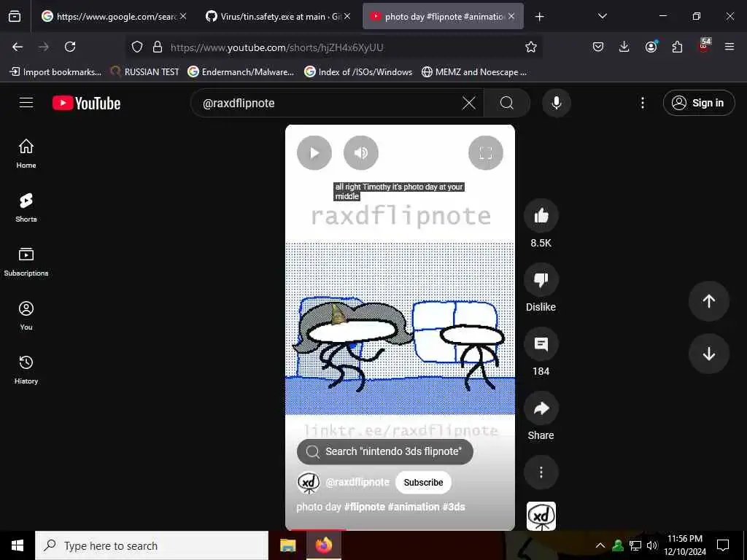The image size is (747, 560).
Task: Save page to Pocket
Action: point(598,47)
